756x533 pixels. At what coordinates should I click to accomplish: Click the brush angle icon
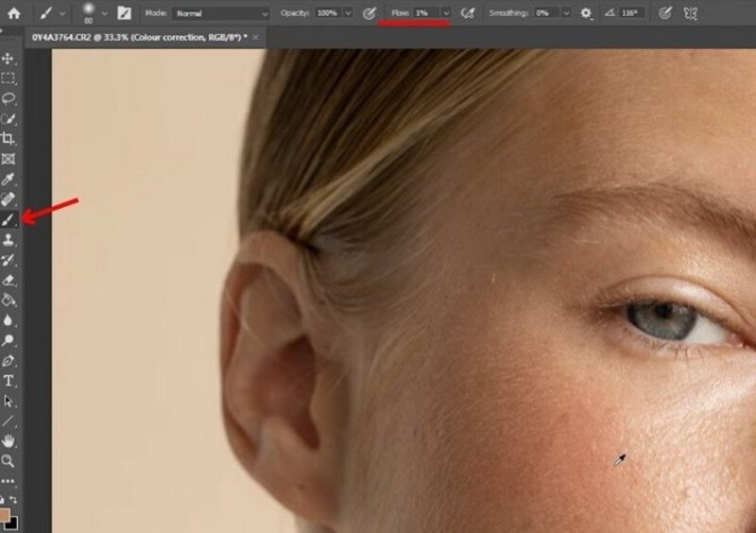(x=610, y=13)
